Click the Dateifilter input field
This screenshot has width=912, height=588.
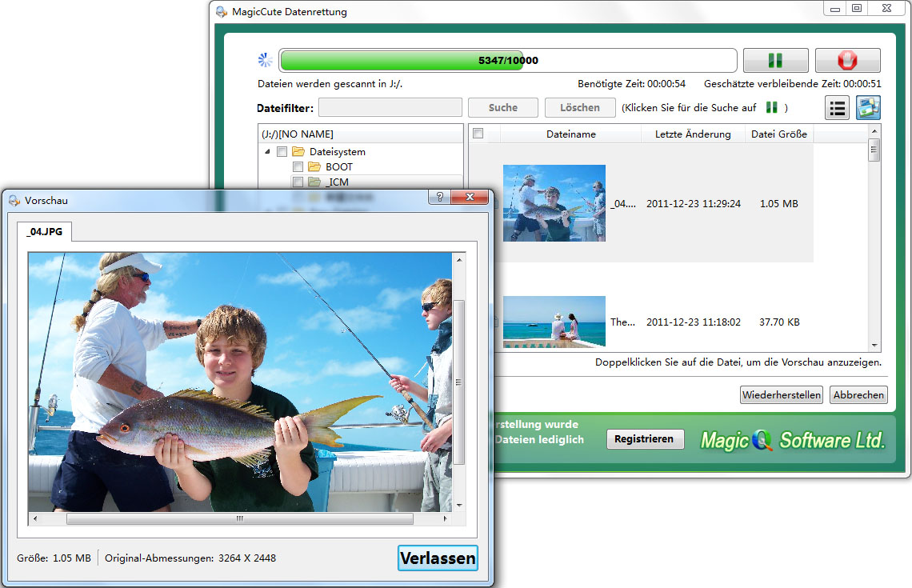pyautogui.click(x=390, y=107)
